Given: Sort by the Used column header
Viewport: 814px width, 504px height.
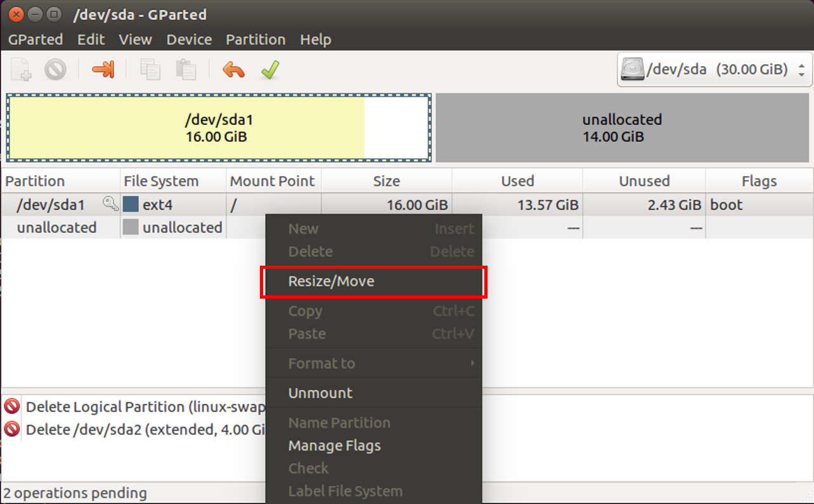Looking at the screenshot, I should point(517,181).
